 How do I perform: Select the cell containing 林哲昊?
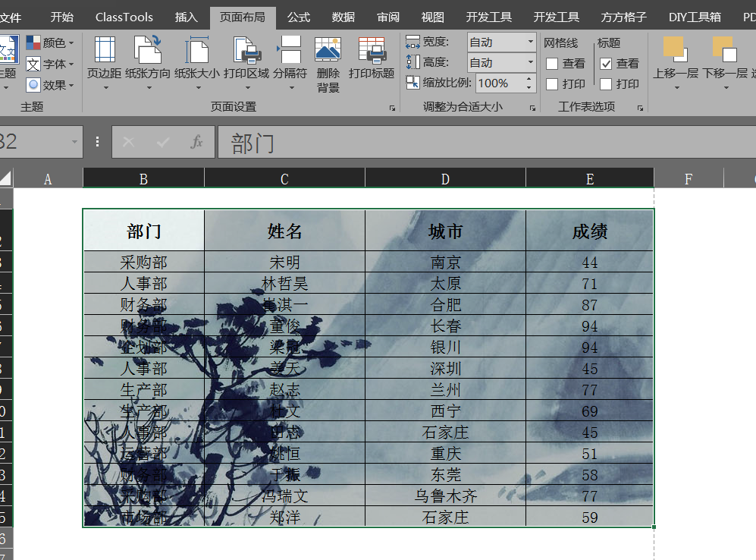(x=284, y=283)
